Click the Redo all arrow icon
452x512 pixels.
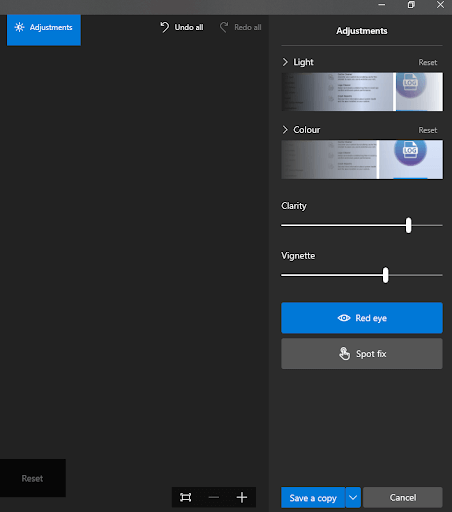click(224, 27)
